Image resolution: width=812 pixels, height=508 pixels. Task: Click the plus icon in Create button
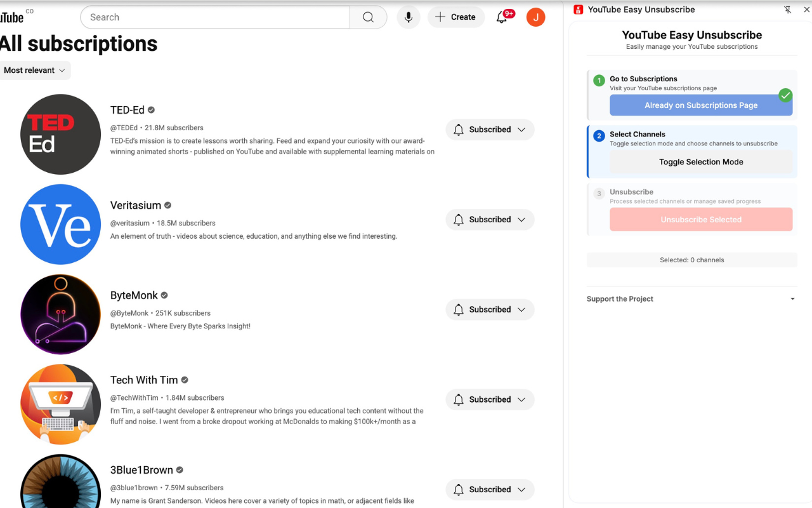click(x=440, y=17)
